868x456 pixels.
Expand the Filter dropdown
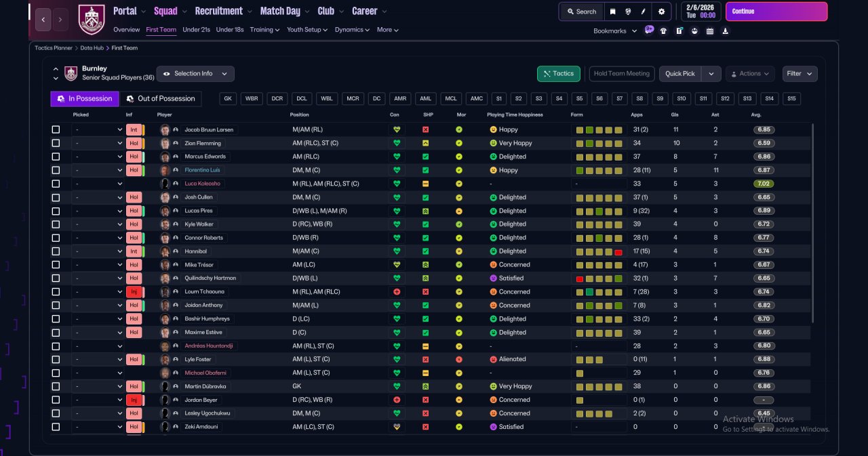coord(800,74)
